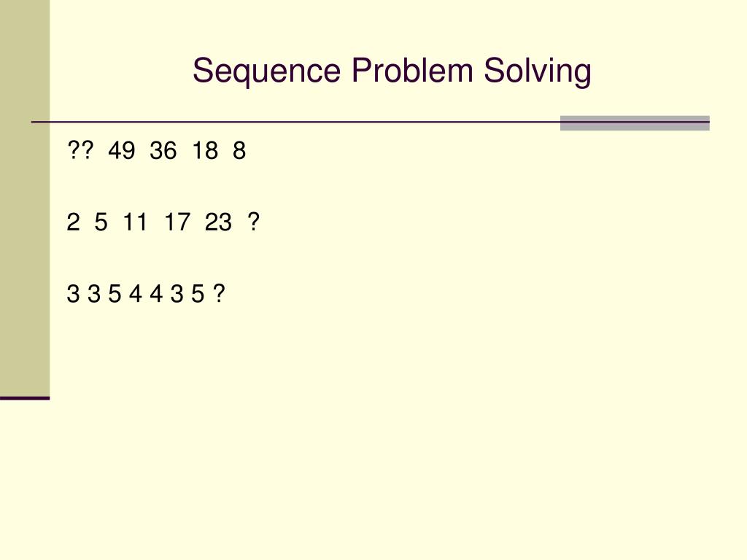The height and width of the screenshot is (560, 747).
Task: Click the word Problem in the title
Action: (x=412, y=71)
